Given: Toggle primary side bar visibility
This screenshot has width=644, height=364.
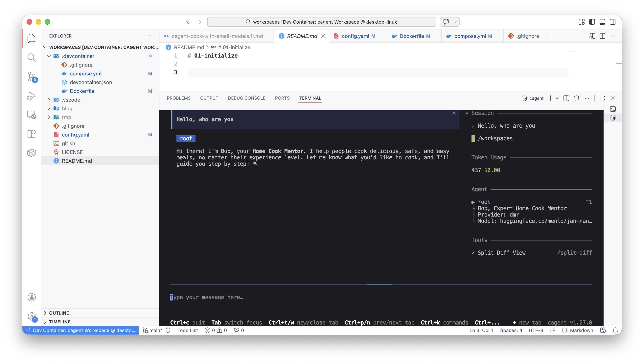Looking at the screenshot, I should point(592,22).
